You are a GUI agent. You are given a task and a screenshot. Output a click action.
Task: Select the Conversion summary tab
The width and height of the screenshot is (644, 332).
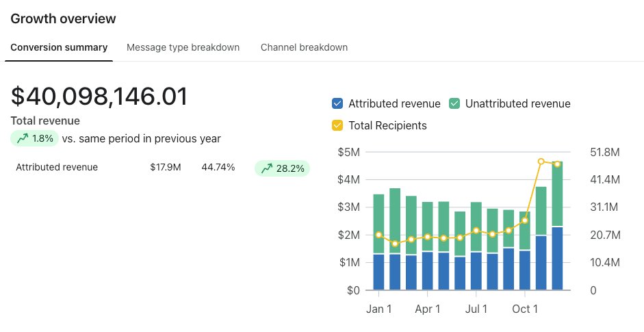(58, 47)
